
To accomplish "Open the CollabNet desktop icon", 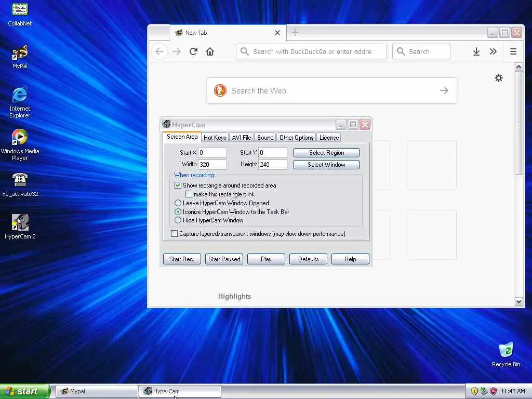I will (20, 14).
